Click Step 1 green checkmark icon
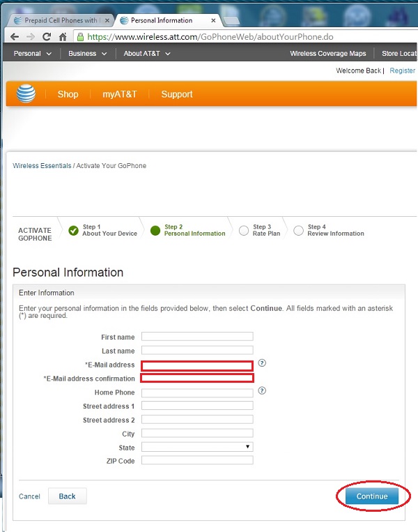The height and width of the screenshot is (532, 418). pyautogui.click(x=73, y=230)
